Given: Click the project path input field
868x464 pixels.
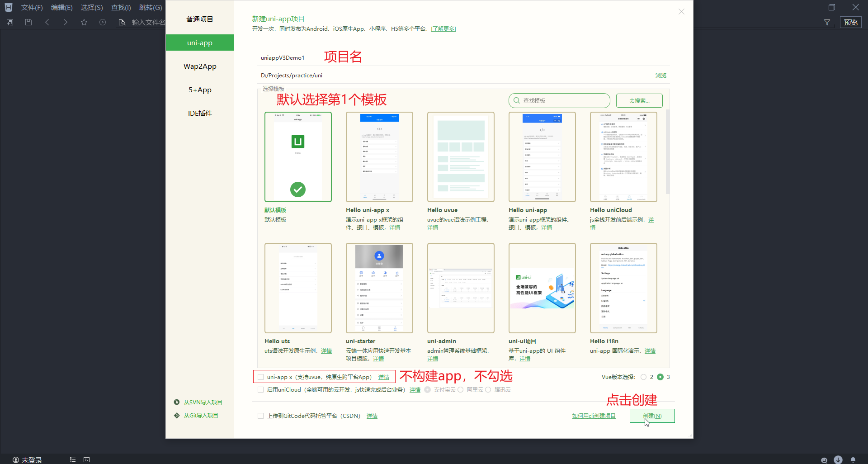Looking at the screenshot, I should [x=454, y=75].
